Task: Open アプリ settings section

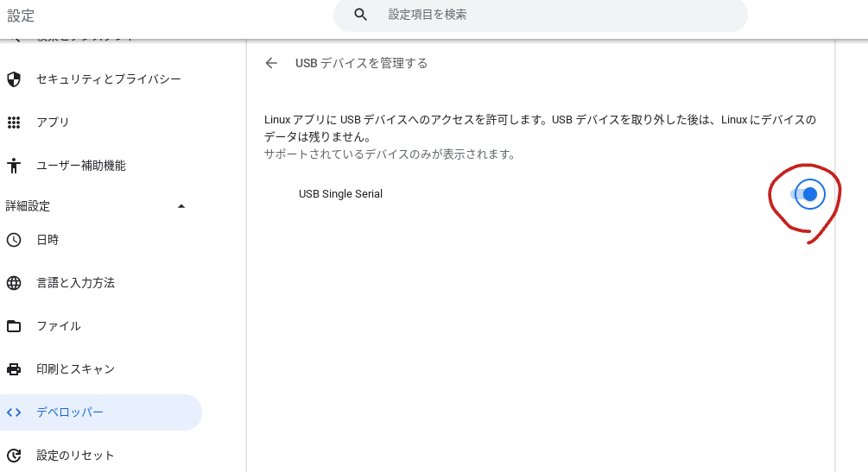Action: click(x=53, y=123)
